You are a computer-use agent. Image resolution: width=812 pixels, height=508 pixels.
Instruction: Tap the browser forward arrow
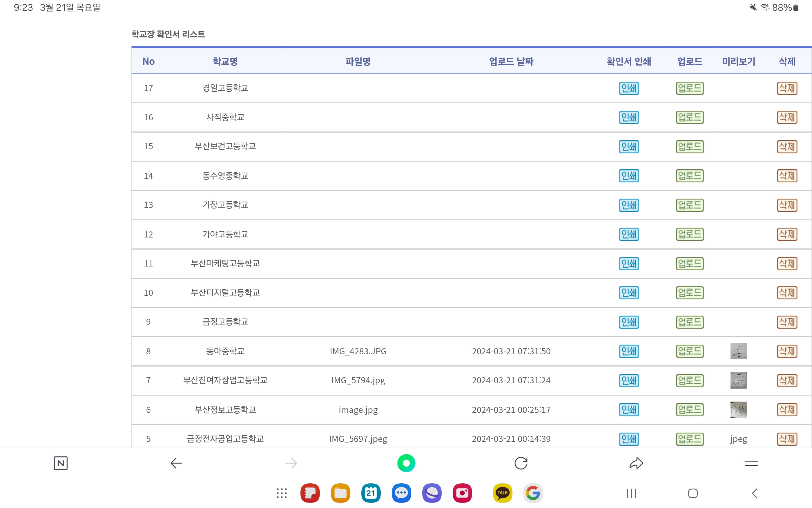[x=291, y=463]
